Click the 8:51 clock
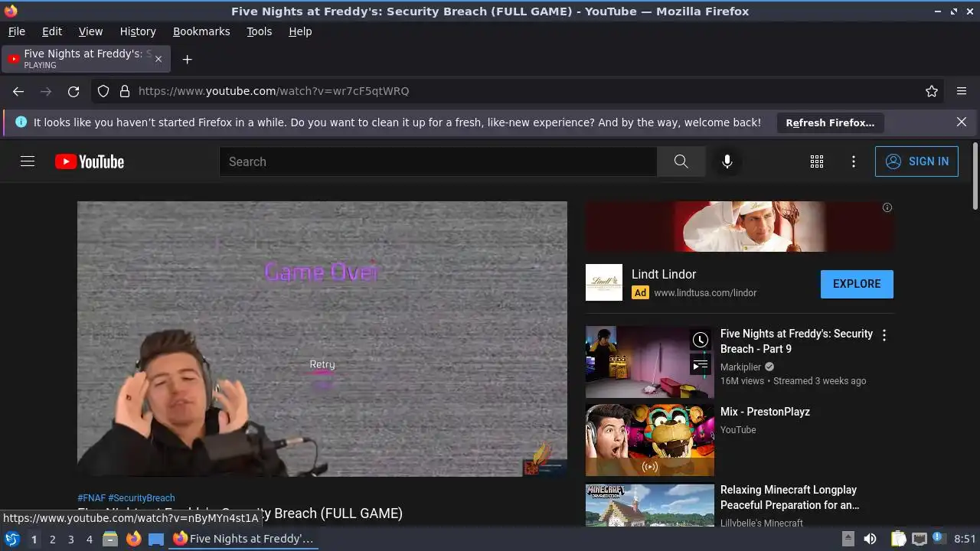980x551 pixels. pos(965,539)
